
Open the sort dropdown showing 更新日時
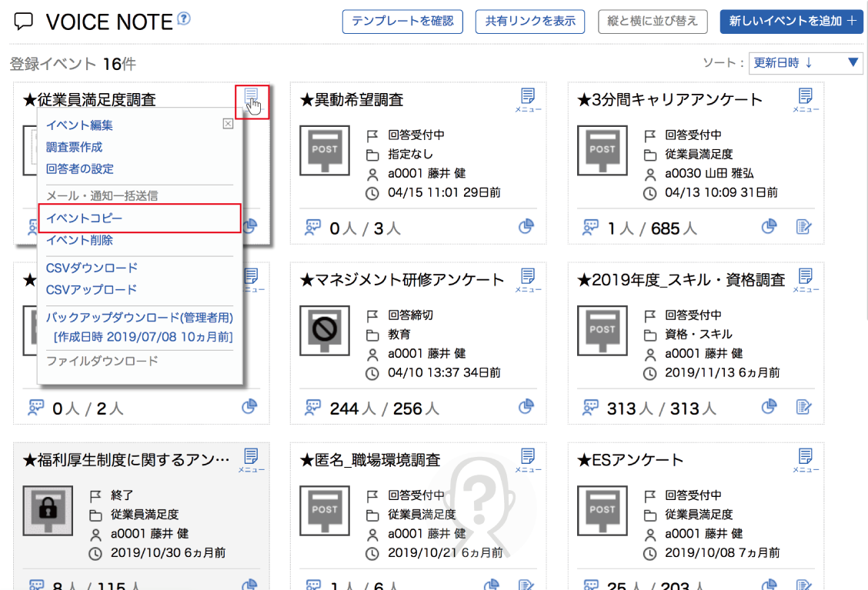point(806,63)
